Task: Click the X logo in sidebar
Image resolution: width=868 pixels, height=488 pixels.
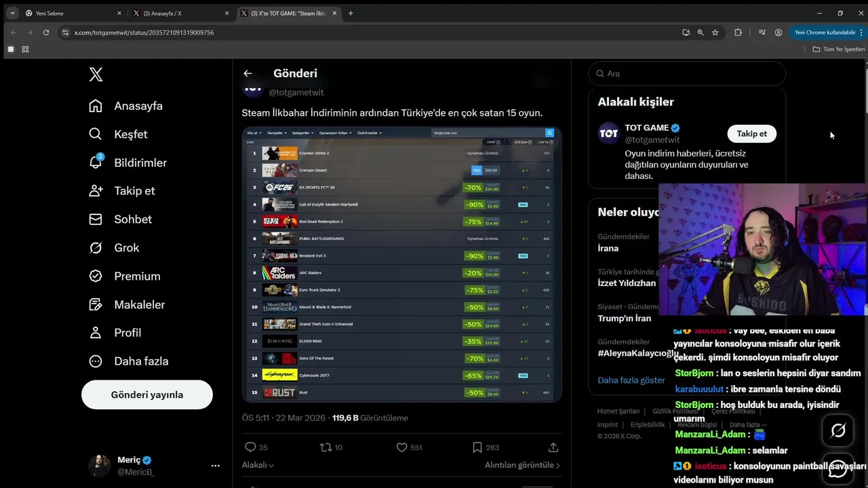Action: [96, 74]
